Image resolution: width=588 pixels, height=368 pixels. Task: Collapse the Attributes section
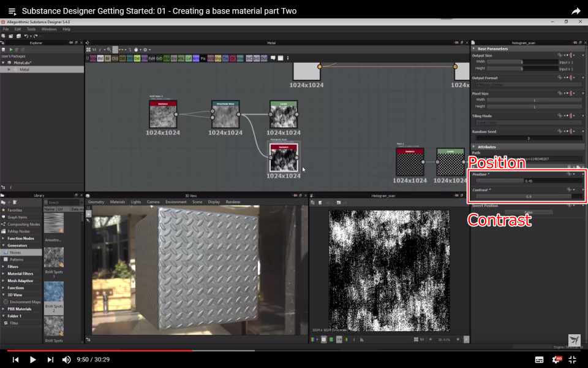473,147
